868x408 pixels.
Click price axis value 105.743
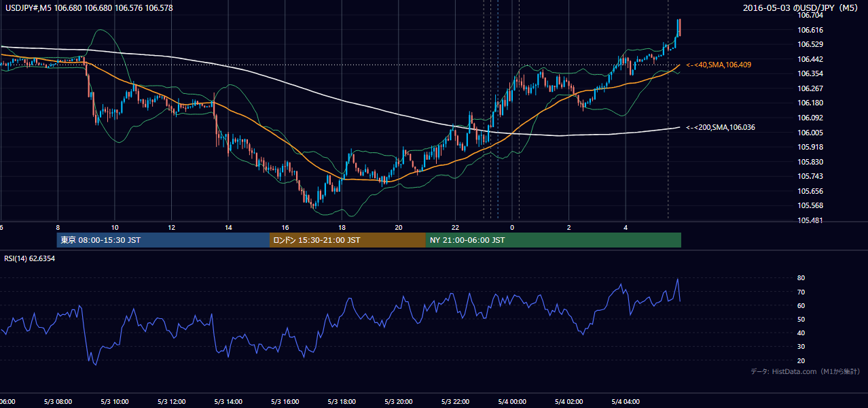tap(811, 176)
